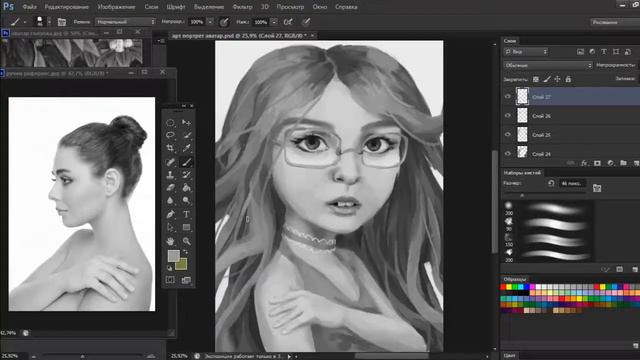Reset to default foreground and background colors
This screenshot has height=360, width=640.
169,268
